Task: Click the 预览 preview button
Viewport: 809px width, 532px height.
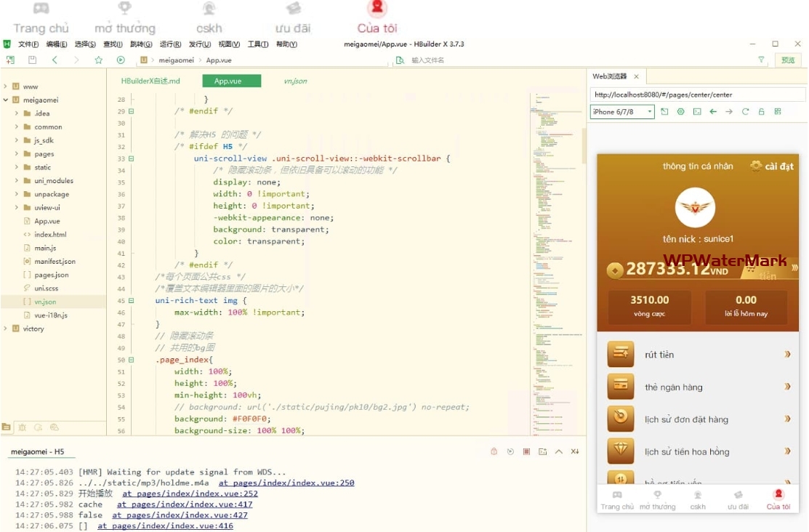Action: [x=788, y=60]
